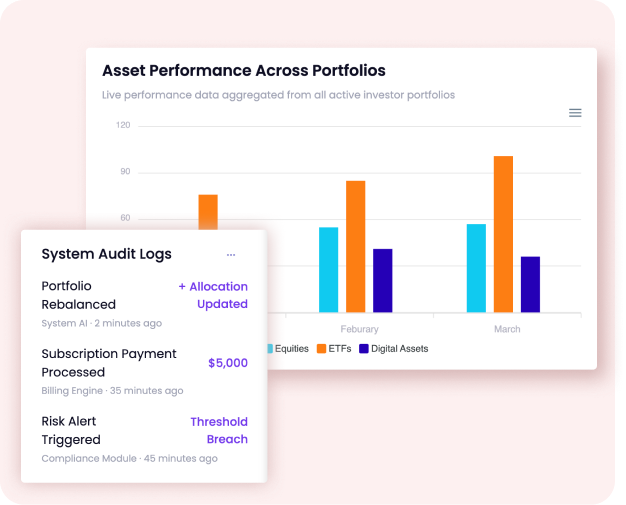626x505 pixels.
Task: Select the February ETFs orange bar
Action: pyautogui.click(x=355, y=246)
